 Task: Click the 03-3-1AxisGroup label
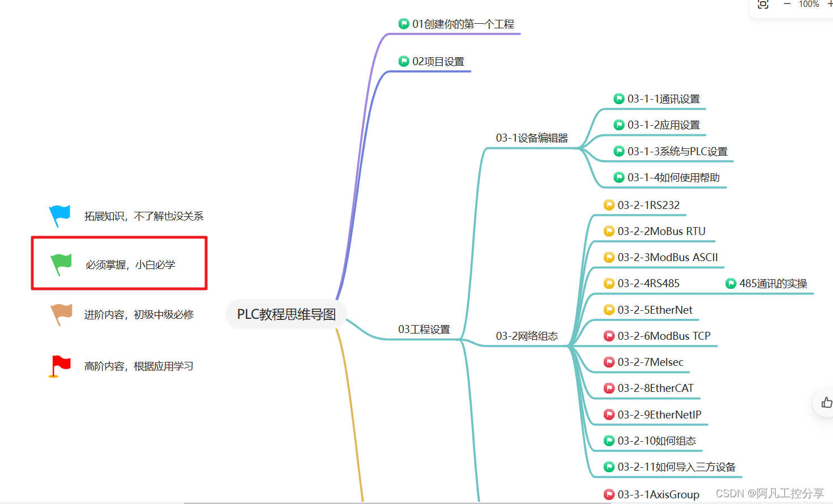(659, 494)
